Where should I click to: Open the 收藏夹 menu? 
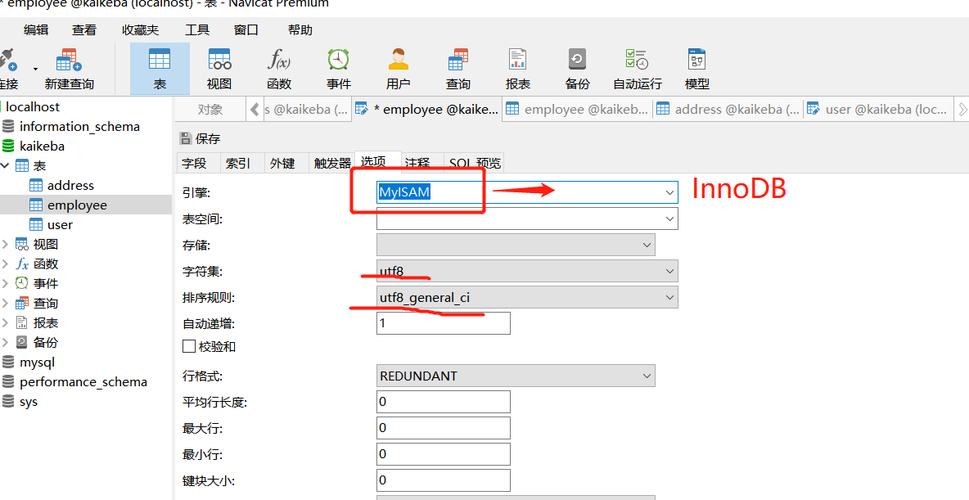140,30
